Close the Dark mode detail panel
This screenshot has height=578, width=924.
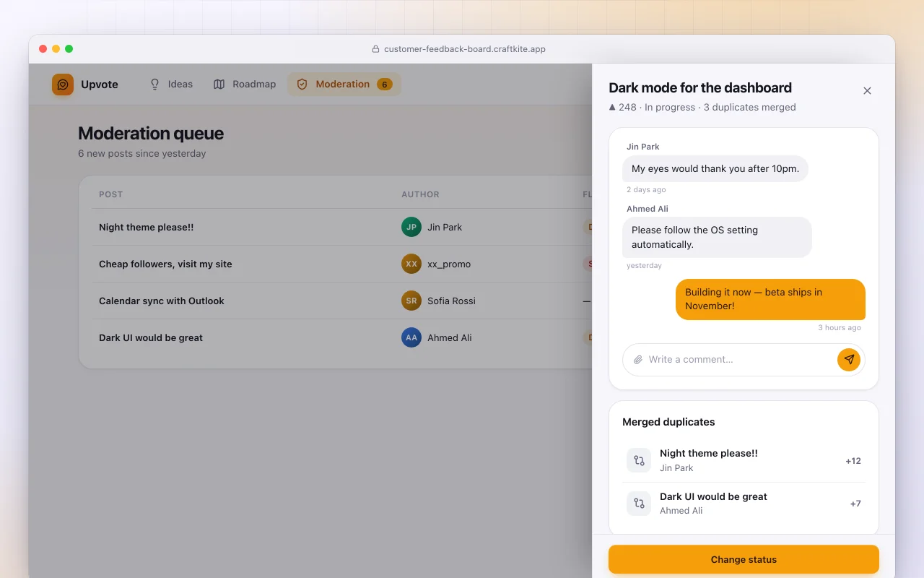tap(867, 91)
